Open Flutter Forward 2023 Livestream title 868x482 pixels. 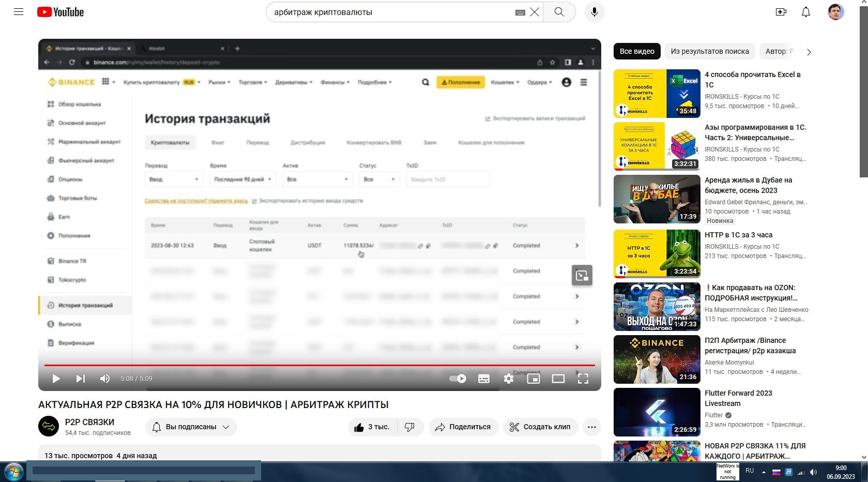(x=738, y=398)
